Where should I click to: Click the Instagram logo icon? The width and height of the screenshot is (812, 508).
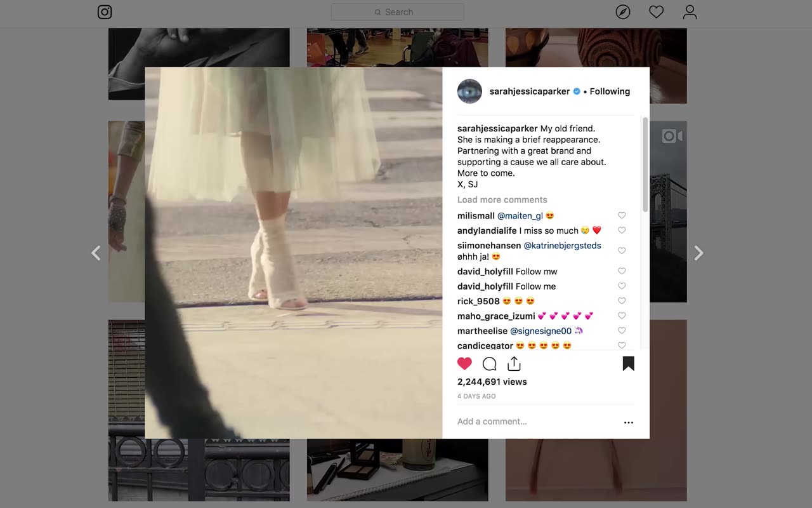coord(105,12)
